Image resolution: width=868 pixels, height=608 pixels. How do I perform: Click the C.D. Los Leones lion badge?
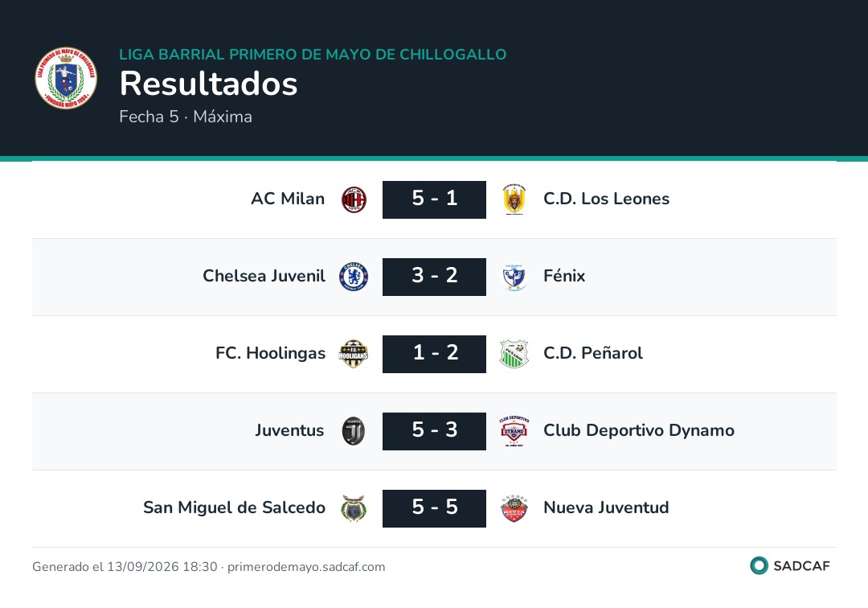[514, 200]
